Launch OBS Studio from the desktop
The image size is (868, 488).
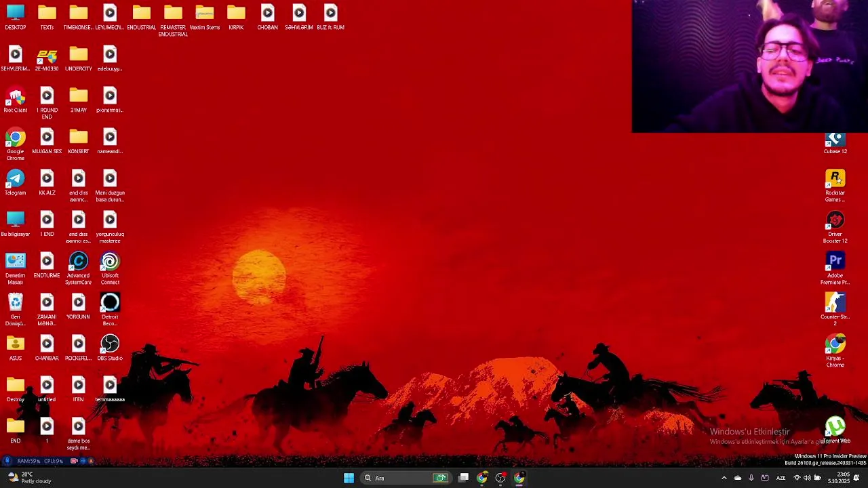coord(110,348)
